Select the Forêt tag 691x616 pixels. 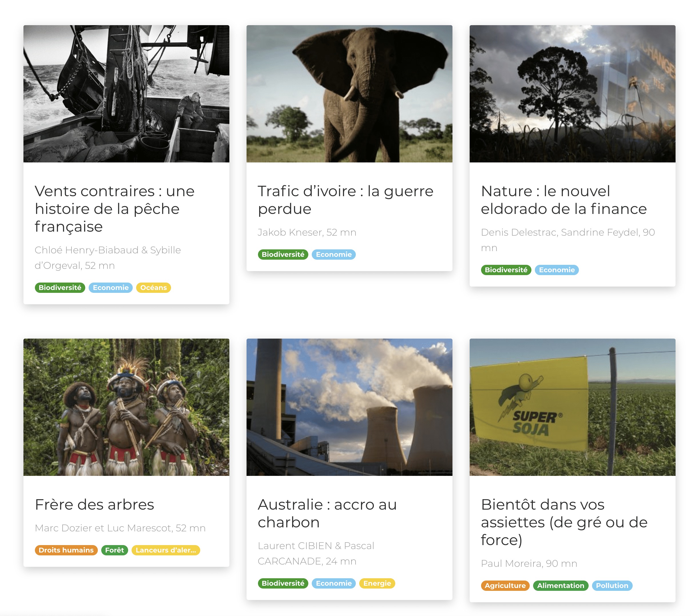(114, 550)
